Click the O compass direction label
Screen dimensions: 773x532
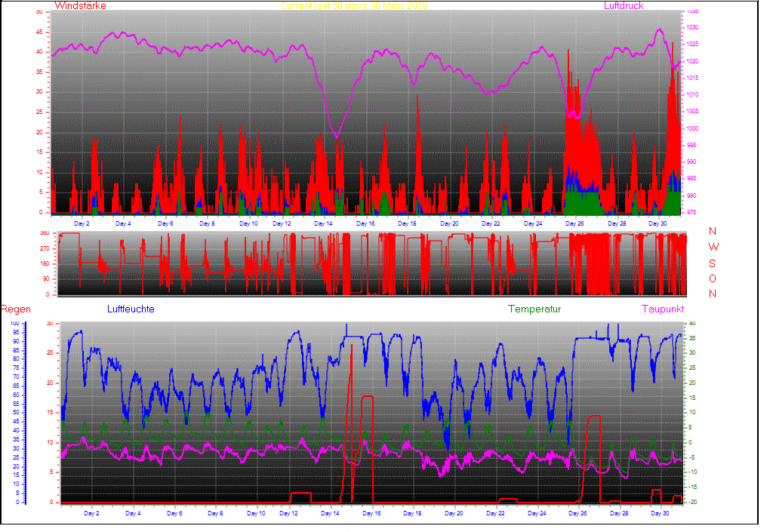pos(713,278)
